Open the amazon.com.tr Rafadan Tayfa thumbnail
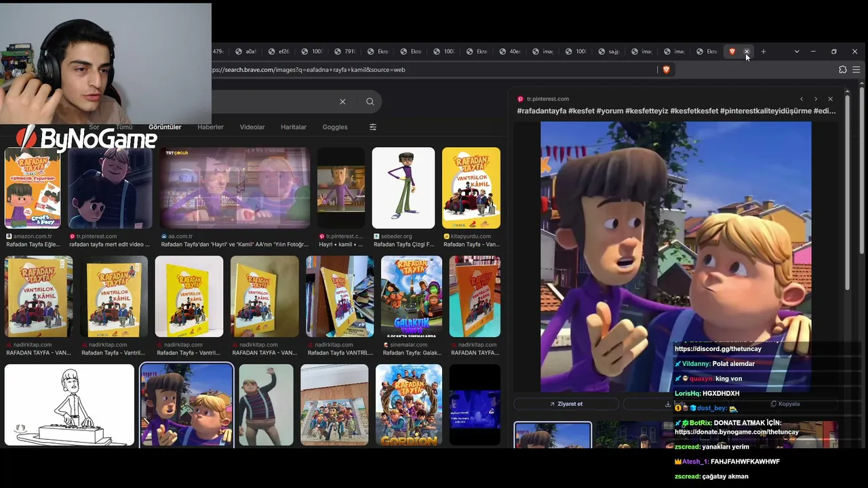The image size is (868, 488). coord(33,188)
